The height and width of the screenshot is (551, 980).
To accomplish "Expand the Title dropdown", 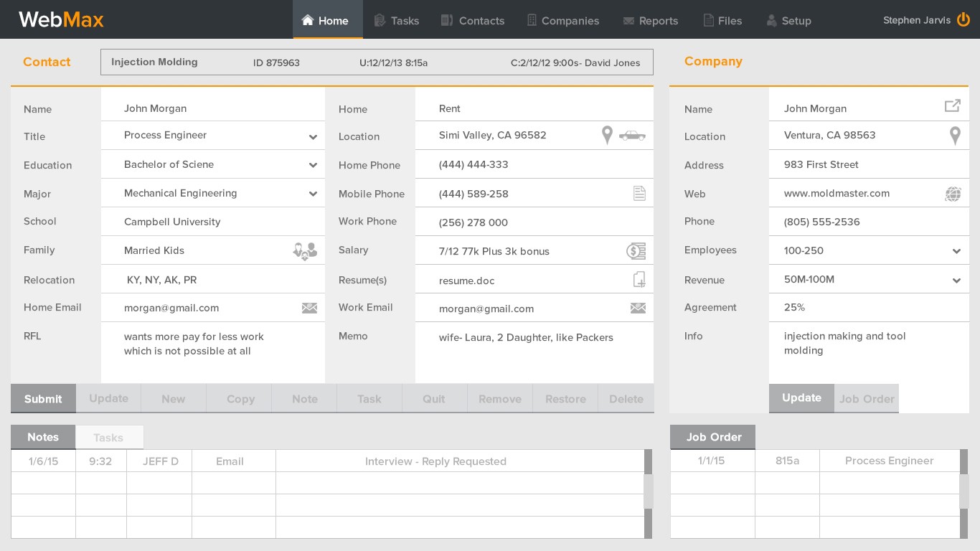I will coord(313,137).
